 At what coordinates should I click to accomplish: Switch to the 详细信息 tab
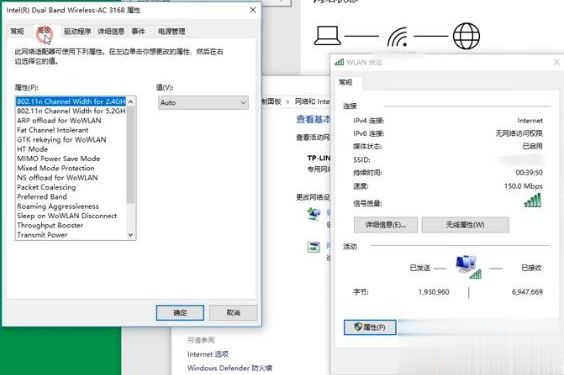pos(111,32)
